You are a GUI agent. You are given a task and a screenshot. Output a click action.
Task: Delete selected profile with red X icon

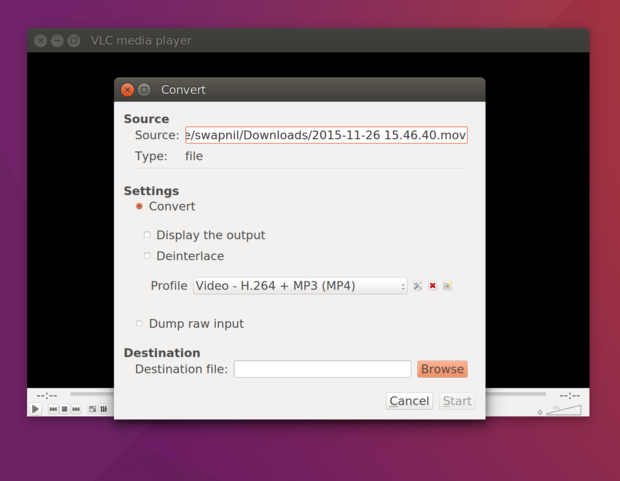tap(433, 286)
